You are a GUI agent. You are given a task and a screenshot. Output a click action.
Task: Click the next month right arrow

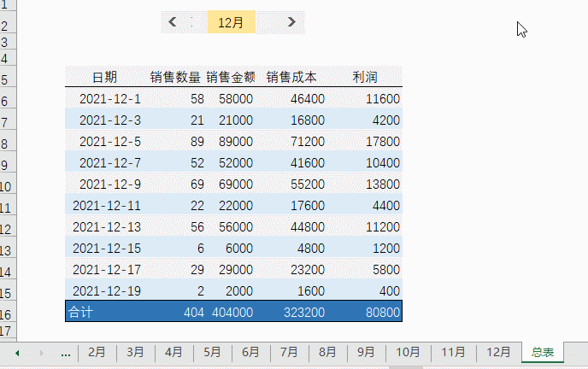coord(291,21)
